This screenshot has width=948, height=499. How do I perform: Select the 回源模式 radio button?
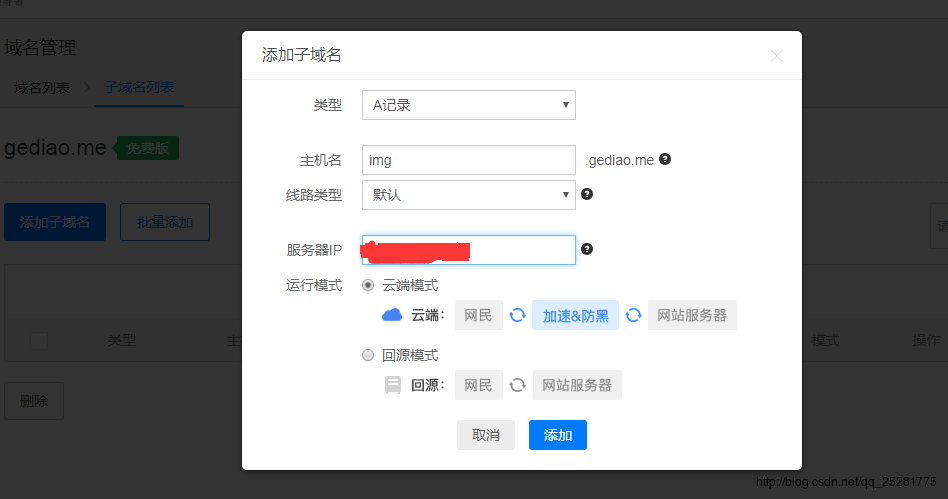tap(368, 355)
